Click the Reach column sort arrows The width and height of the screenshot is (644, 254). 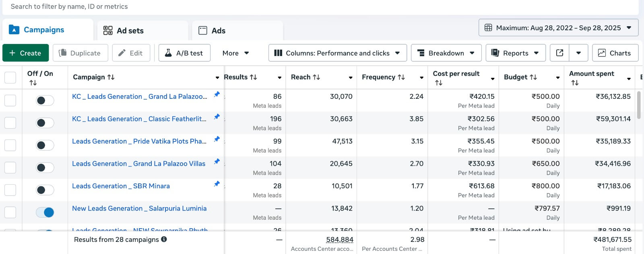317,77
